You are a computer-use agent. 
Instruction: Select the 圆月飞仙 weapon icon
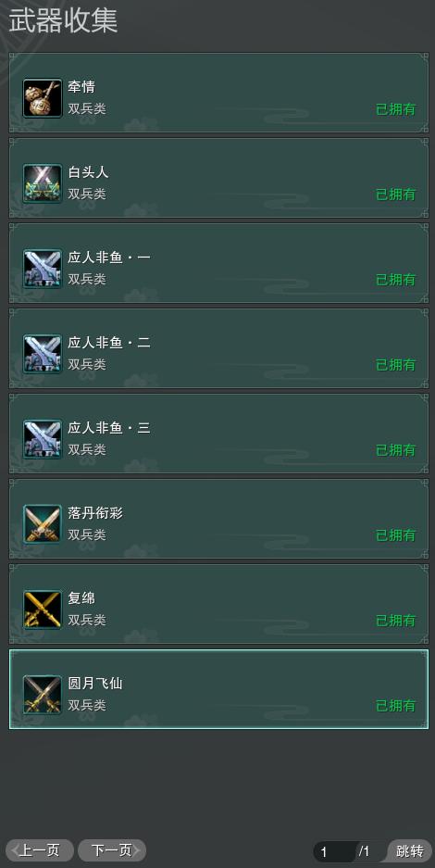pos(43,695)
